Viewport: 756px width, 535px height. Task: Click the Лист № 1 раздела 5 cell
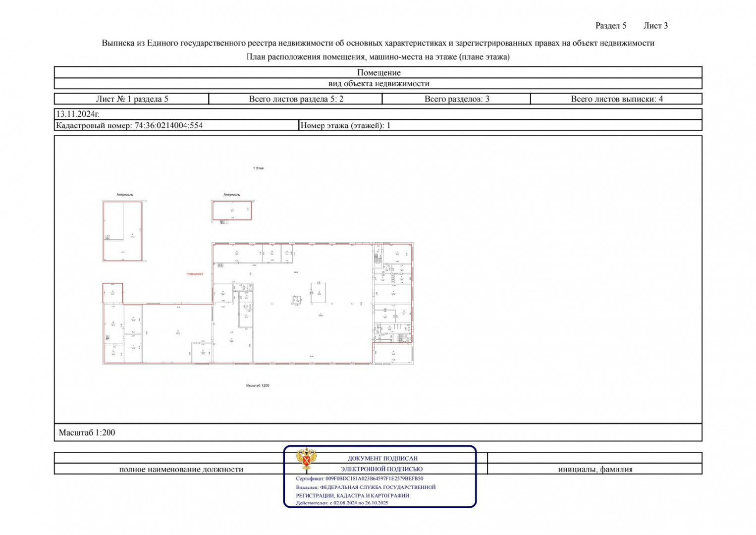tap(132, 99)
